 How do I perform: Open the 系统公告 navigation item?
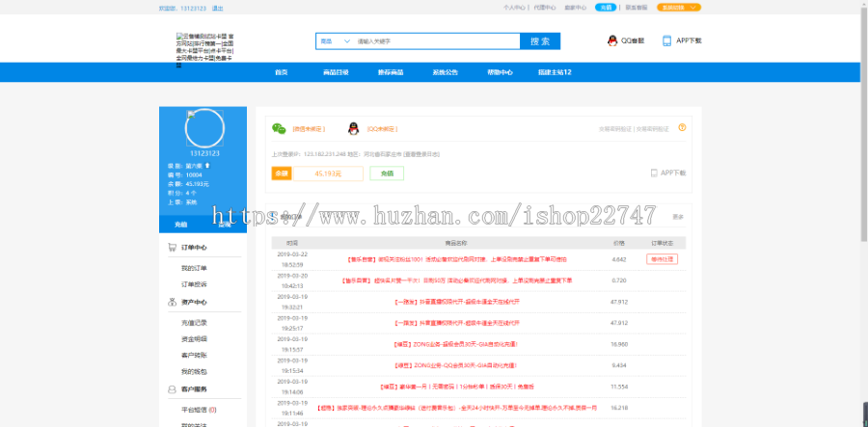(x=445, y=72)
